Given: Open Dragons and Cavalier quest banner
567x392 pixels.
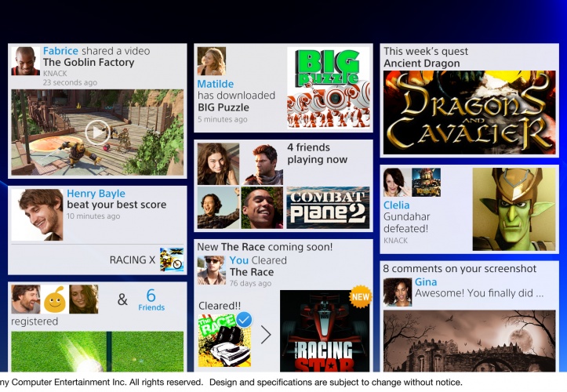Looking at the screenshot, I should 469,112.
